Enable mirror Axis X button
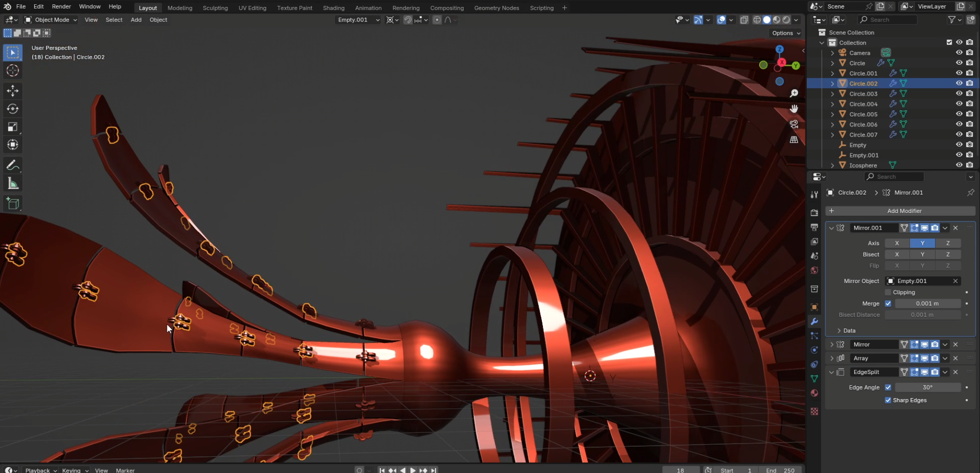980x473 pixels. click(897, 243)
